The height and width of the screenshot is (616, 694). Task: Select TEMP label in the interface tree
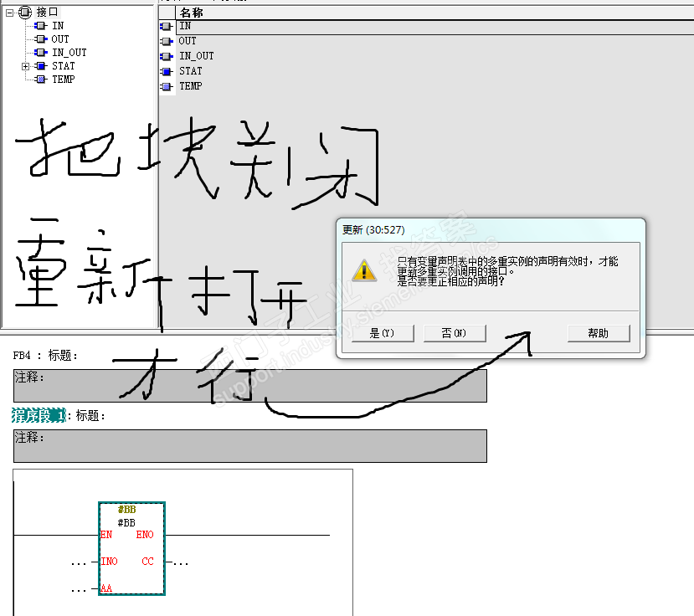click(x=64, y=80)
